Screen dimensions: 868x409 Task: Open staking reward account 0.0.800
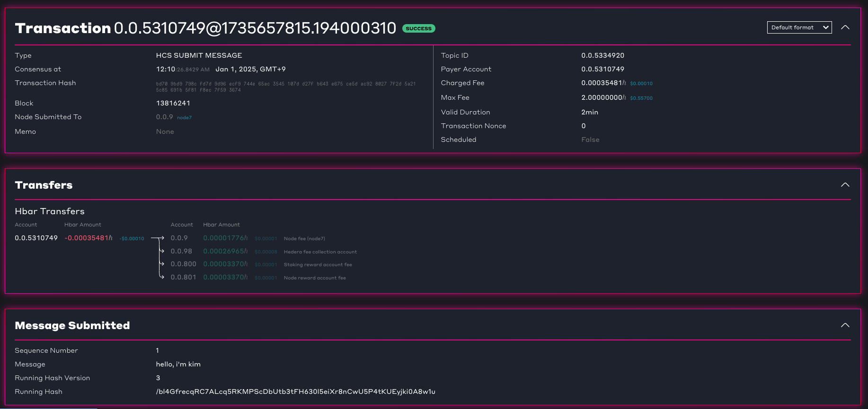coord(183,264)
